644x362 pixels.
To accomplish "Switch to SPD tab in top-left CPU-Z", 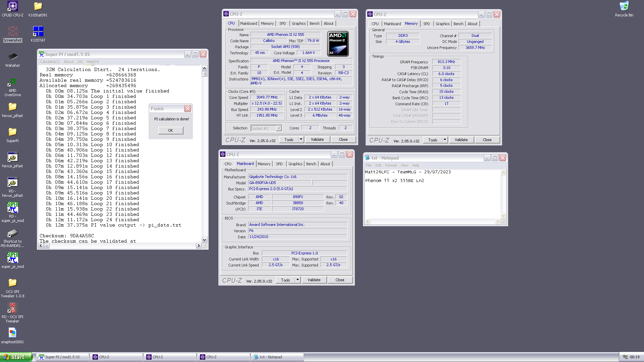I will (x=283, y=23).
